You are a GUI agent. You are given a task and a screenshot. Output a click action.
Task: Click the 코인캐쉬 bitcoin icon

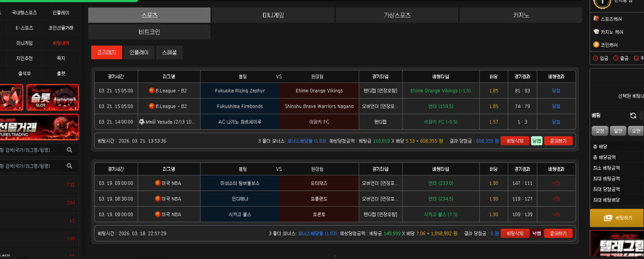596,45
